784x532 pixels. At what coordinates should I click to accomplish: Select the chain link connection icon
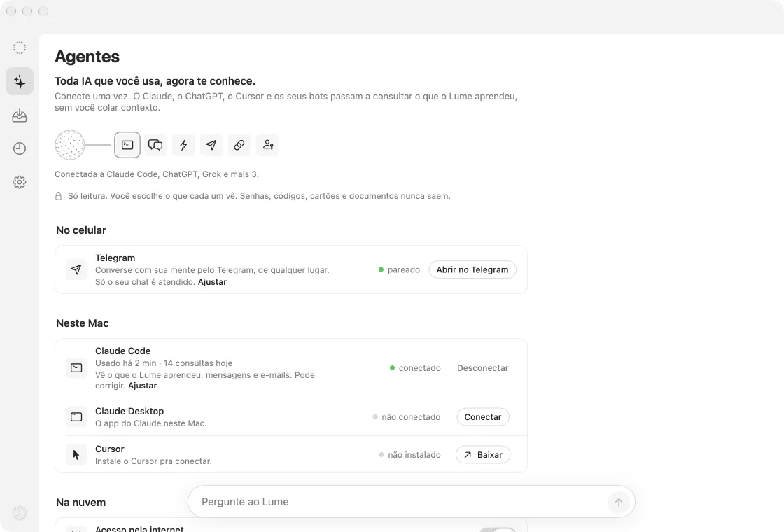pos(239,145)
